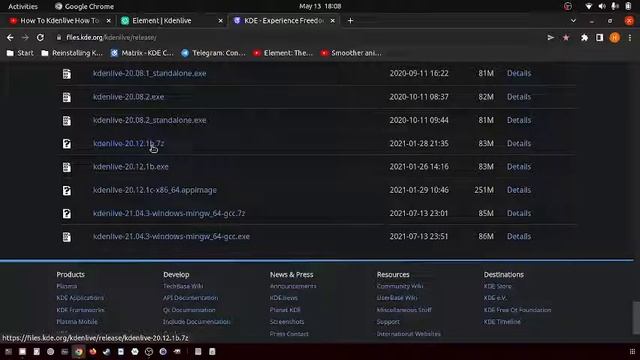Open Details for kdenlive-20.08.2.exe
This screenshot has height=360, width=640.
coord(519,97)
